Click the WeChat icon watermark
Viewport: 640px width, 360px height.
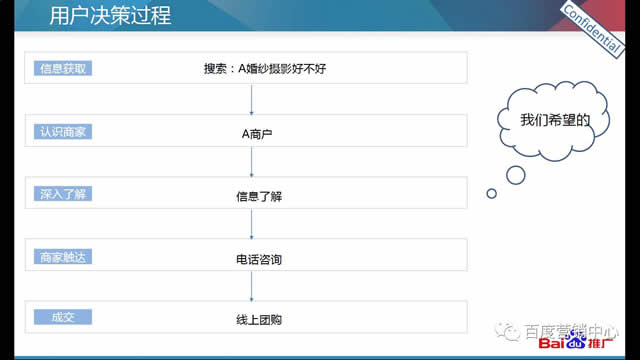[x=507, y=331]
